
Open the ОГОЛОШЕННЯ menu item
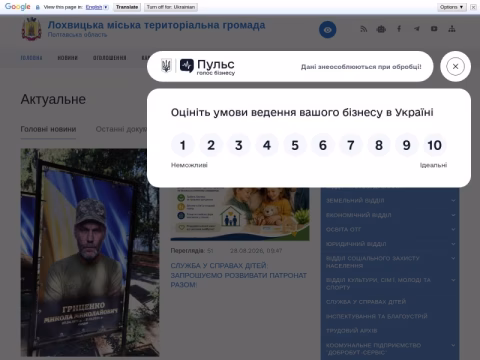110,58
